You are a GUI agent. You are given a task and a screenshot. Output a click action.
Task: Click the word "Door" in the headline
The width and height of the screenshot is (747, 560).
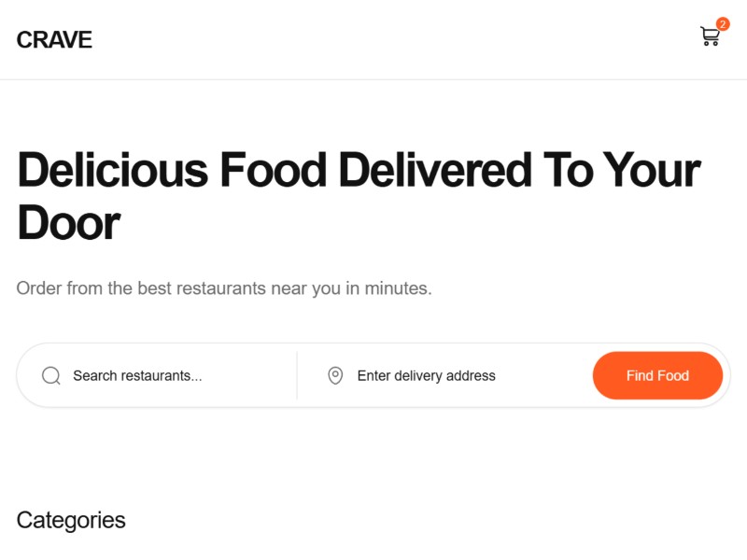[x=68, y=224]
